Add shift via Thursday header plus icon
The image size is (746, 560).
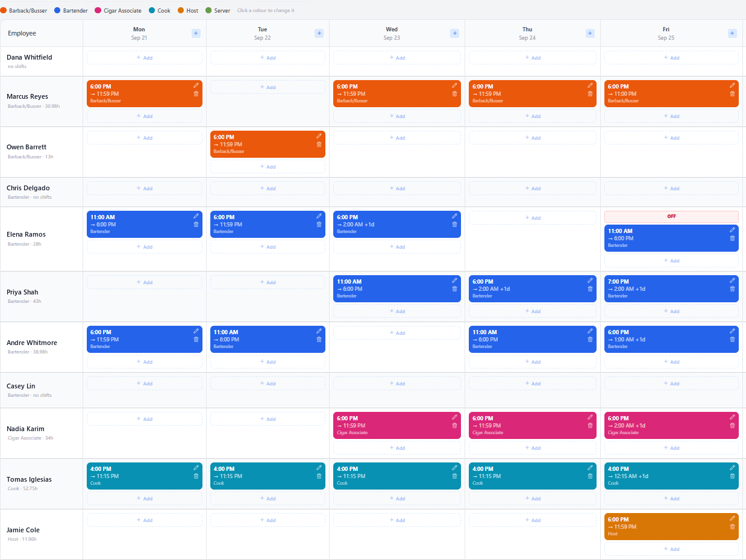590,34
